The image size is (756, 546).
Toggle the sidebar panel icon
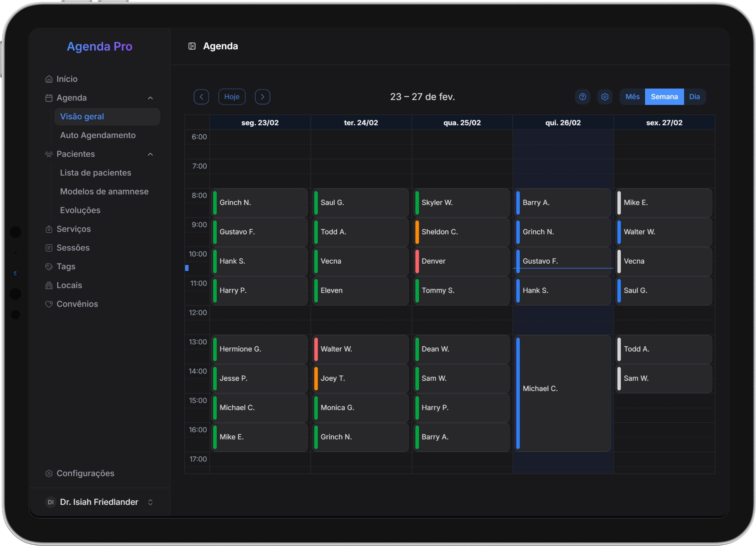point(192,46)
